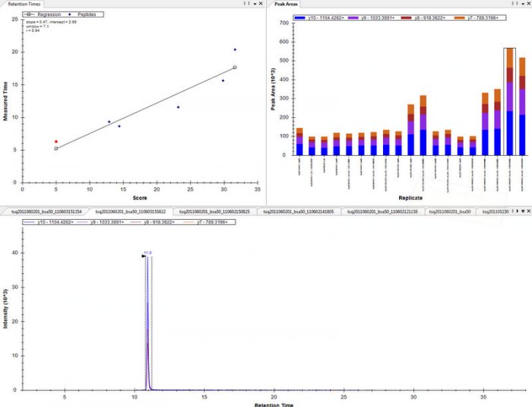Close the Retention Times panel
Screen dimensions: 532x407
261,4
